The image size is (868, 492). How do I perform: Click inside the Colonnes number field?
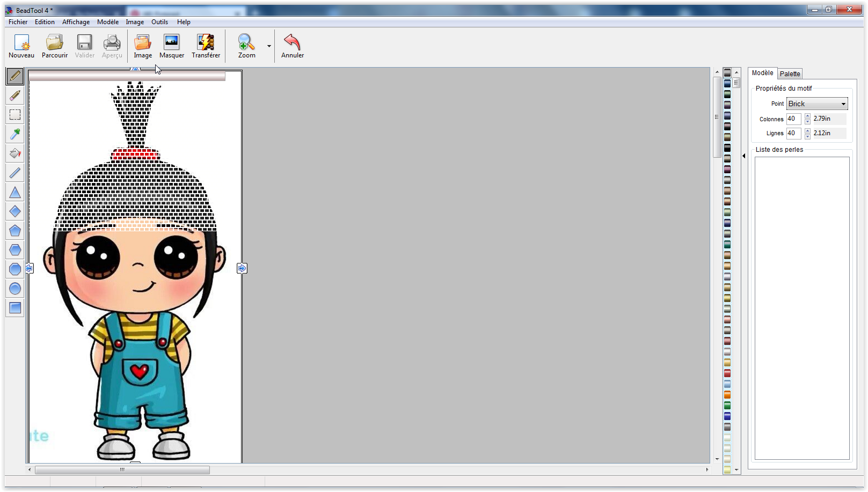point(793,119)
